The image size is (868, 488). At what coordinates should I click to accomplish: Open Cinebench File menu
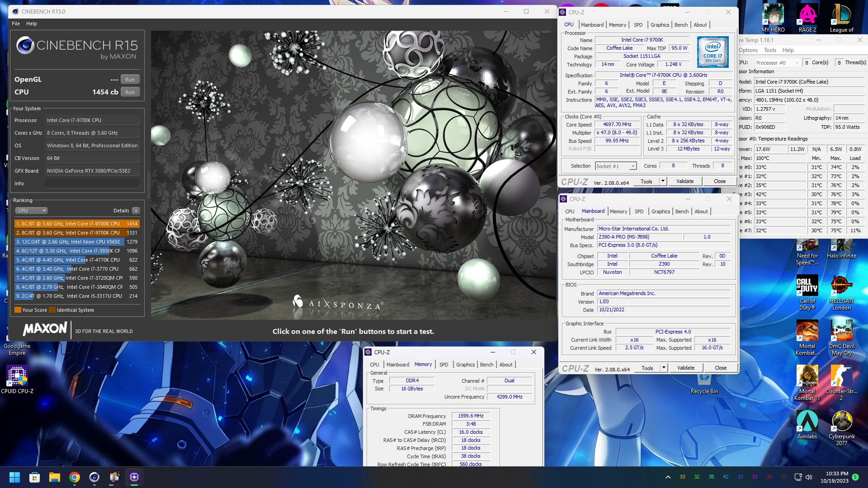[x=16, y=23]
